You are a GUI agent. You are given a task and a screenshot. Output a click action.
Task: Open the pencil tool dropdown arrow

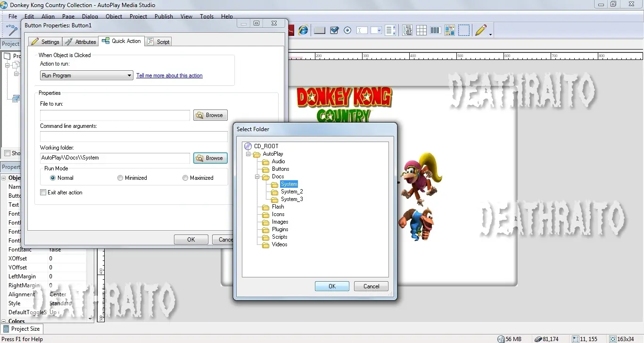[x=490, y=34]
